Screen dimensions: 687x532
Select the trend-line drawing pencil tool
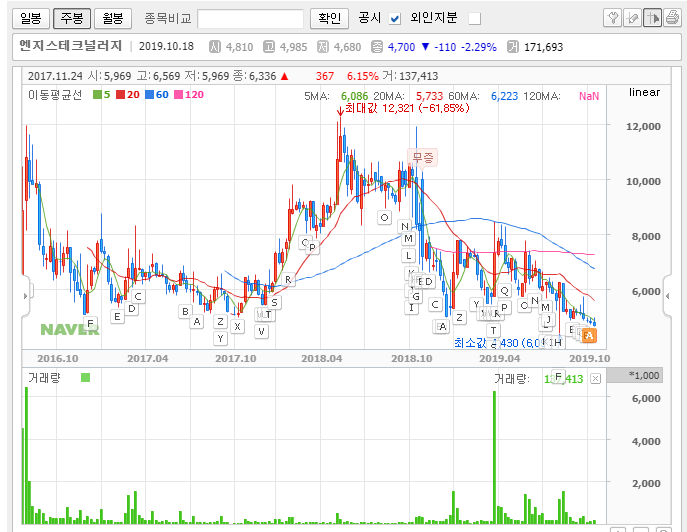[632, 18]
